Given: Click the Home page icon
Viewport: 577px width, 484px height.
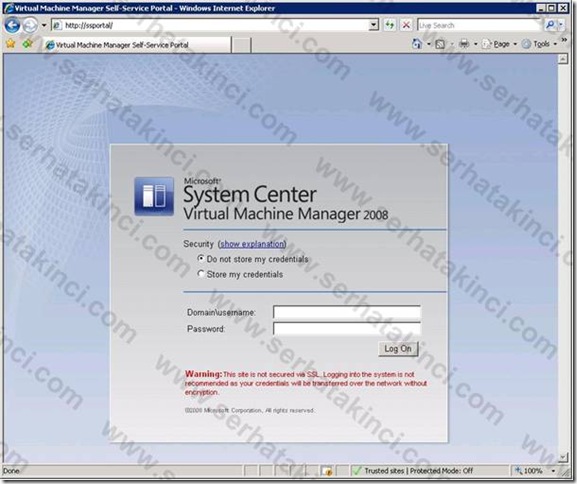Looking at the screenshot, I should pyautogui.click(x=417, y=44).
